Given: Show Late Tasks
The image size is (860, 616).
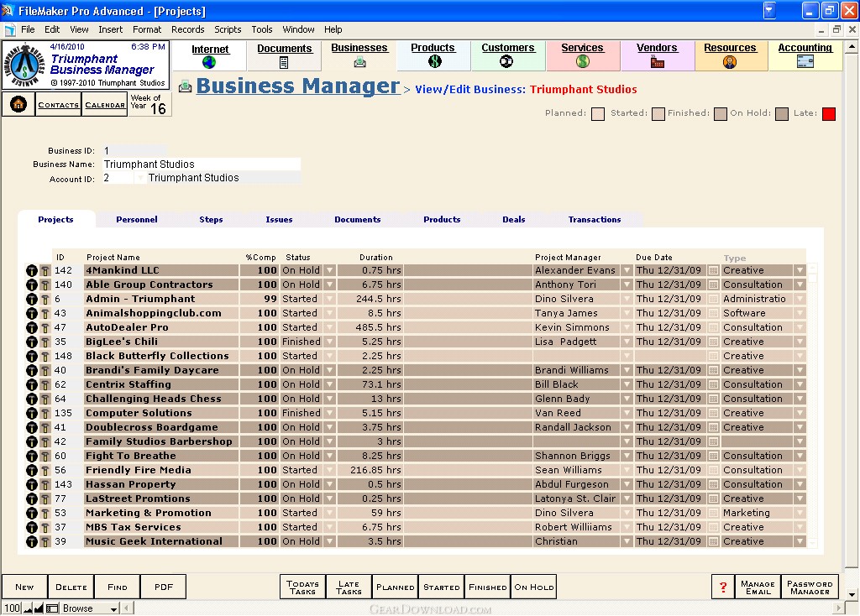Looking at the screenshot, I should [x=349, y=587].
